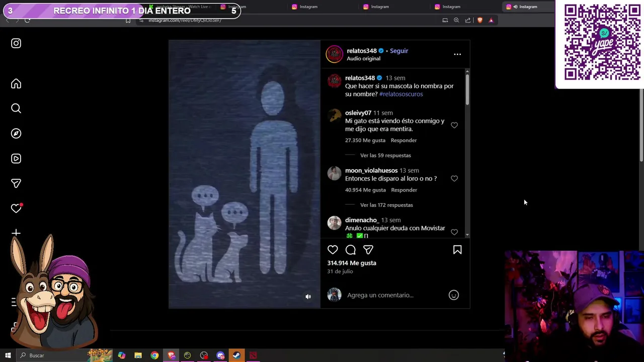This screenshot has width=644, height=362.
Task: Like osleivy07's comment
Action: click(x=454, y=125)
